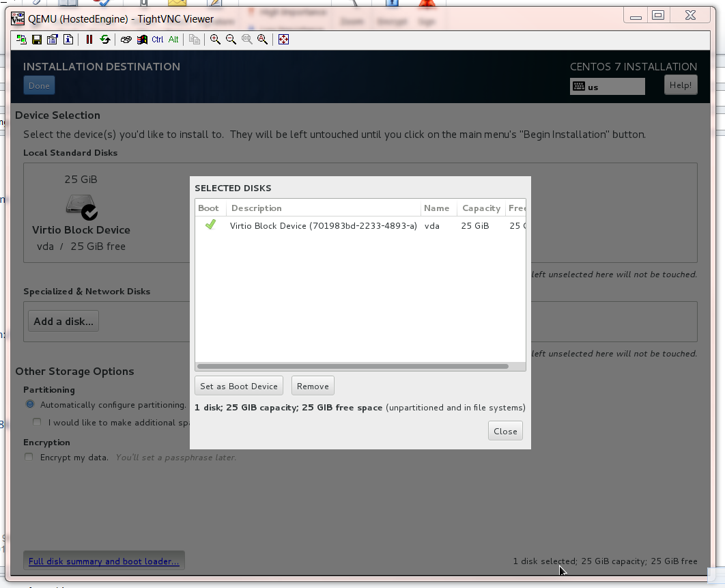725x588 pixels.
Task: Pause the VNC session with the red pause icon
Action: 89,40
